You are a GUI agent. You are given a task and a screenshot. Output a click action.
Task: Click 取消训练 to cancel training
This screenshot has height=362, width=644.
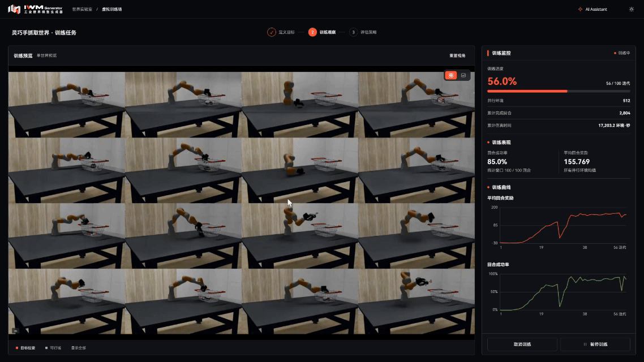[x=522, y=344]
